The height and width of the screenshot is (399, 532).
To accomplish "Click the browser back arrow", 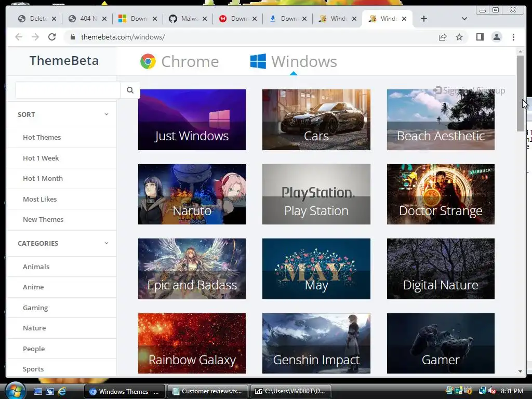I will click(x=19, y=37).
